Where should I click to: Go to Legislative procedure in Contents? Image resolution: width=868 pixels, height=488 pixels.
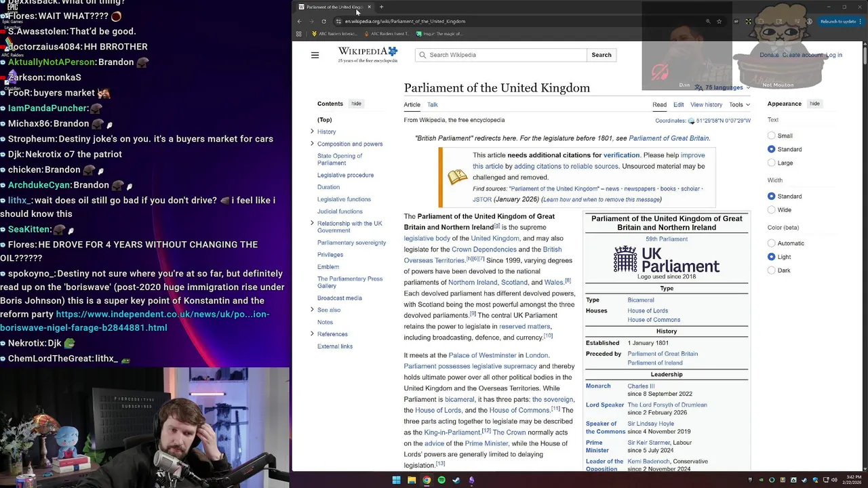[x=345, y=175]
